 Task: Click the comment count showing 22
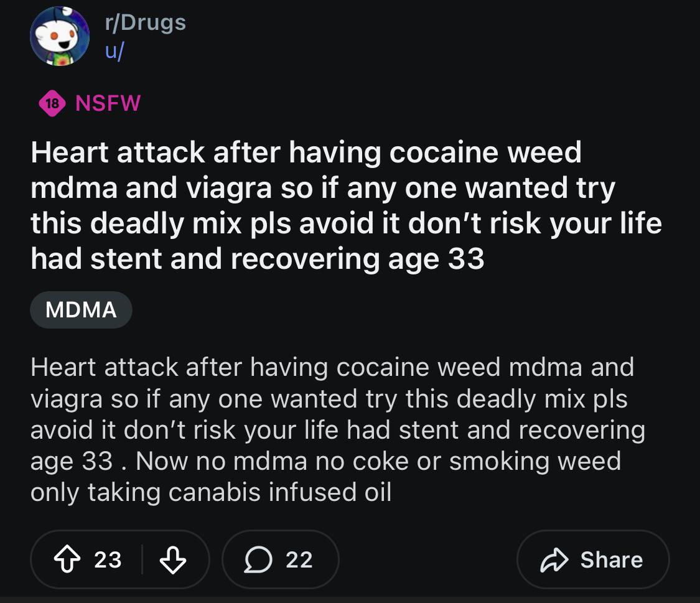299,559
